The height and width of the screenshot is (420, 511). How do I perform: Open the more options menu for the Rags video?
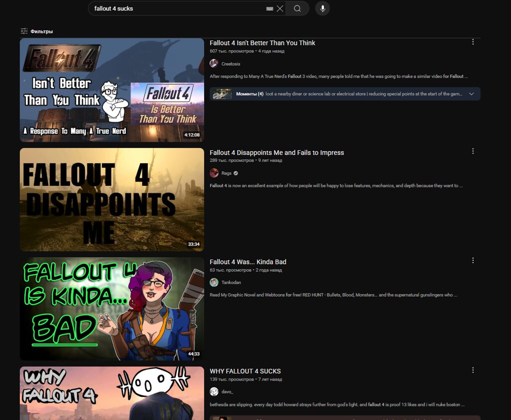tap(473, 151)
